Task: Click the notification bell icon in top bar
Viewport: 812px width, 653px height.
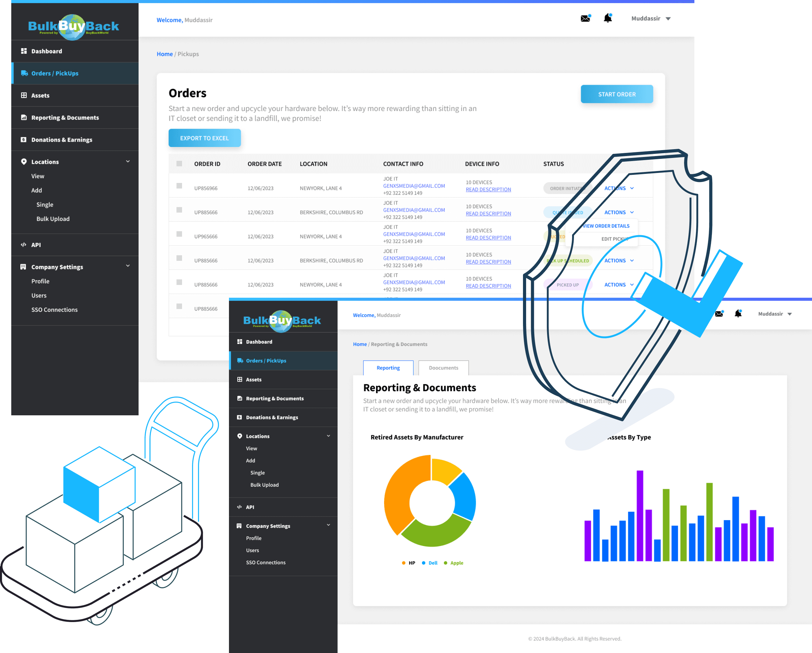Action: tap(607, 18)
